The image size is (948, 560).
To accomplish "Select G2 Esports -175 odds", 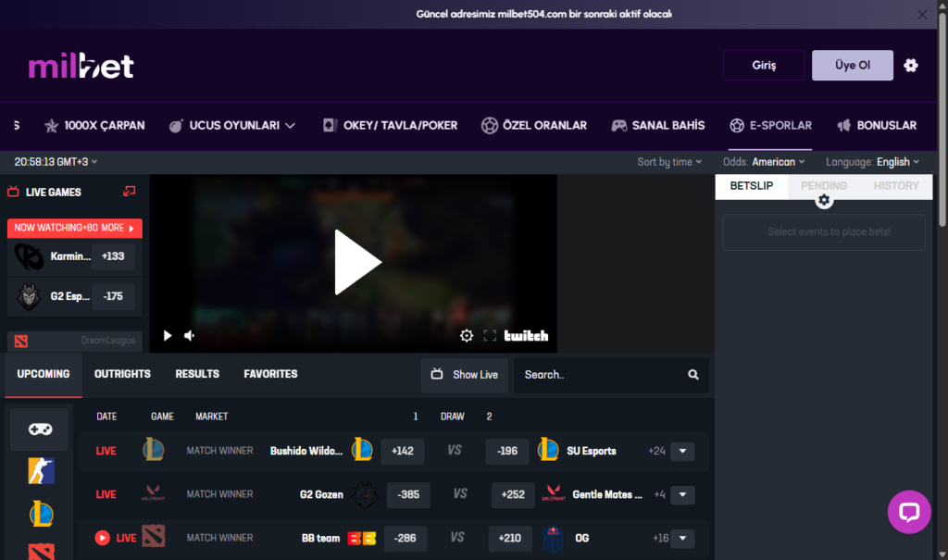I will pos(113,296).
